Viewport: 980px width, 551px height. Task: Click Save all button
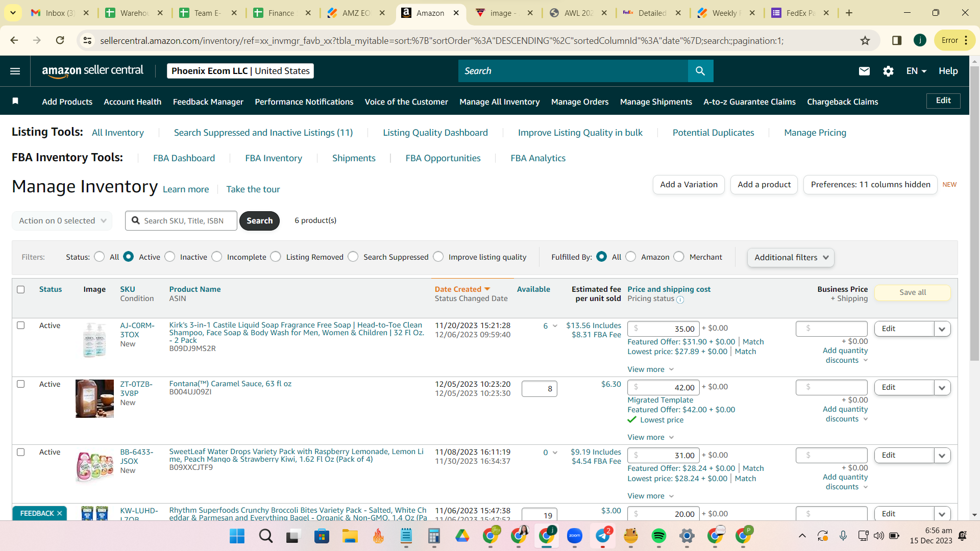coord(913,292)
